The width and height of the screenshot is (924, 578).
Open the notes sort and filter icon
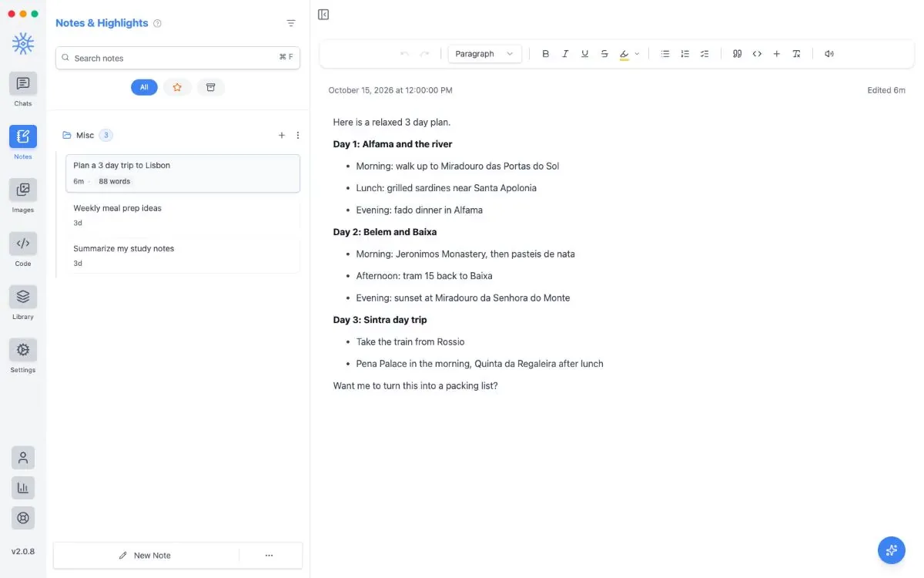pos(291,23)
